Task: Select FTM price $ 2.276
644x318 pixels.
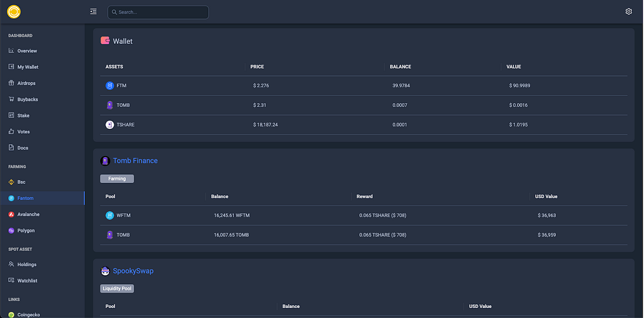Action: click(x=261, y=85)
